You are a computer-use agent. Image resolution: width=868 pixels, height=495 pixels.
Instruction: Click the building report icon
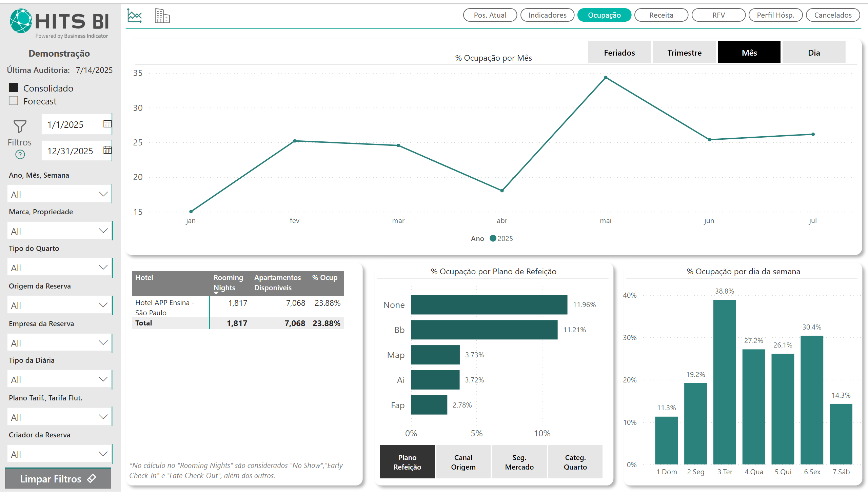click(x=162, y=16)
